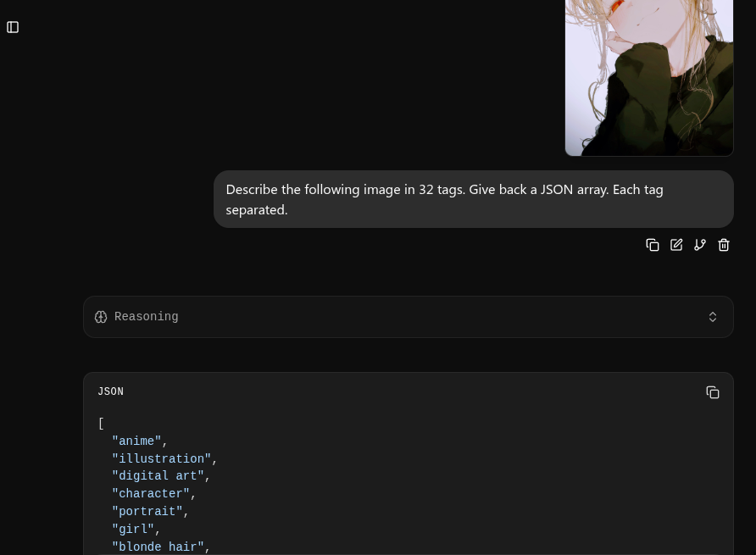This screenshot has height=555, width=756.
Task: Open the attached anime image thumbnail
Action: tap(649, 78)
